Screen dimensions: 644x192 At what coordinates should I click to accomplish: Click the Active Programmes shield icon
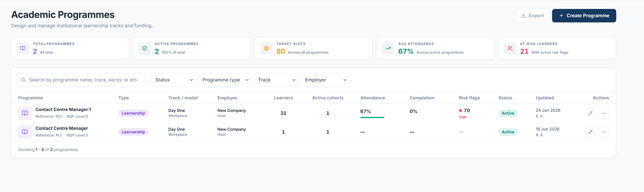click(145, 48)
